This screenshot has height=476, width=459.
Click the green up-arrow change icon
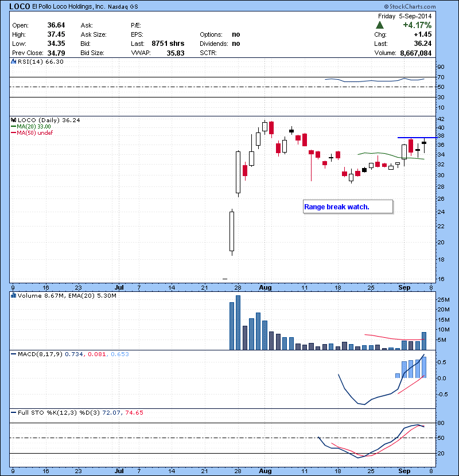(x=379, y=25)
